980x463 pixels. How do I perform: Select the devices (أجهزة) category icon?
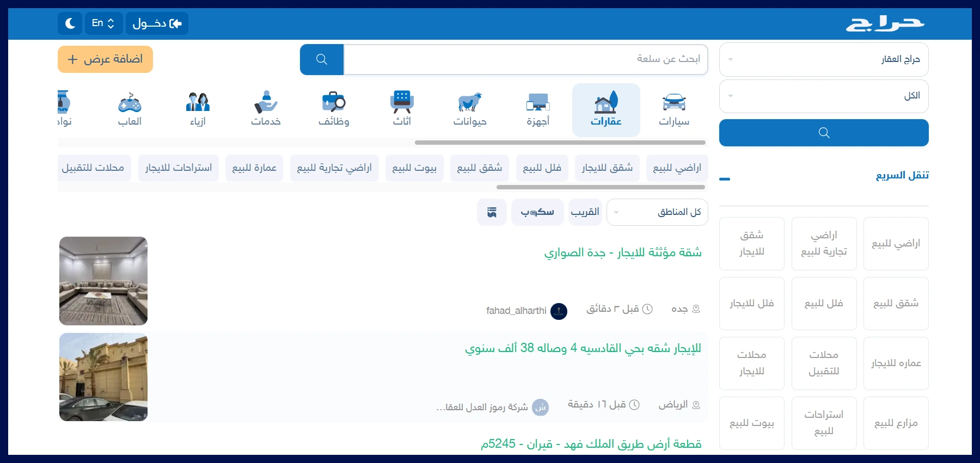[x=538, y=109]
